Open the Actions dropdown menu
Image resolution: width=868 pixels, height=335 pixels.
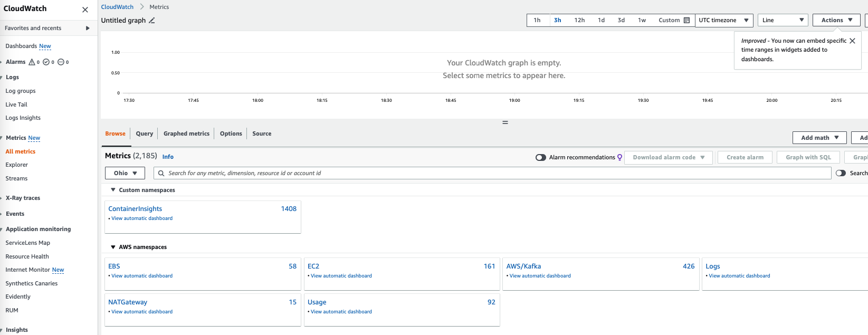pyautogui.click(x=837, y=20)
